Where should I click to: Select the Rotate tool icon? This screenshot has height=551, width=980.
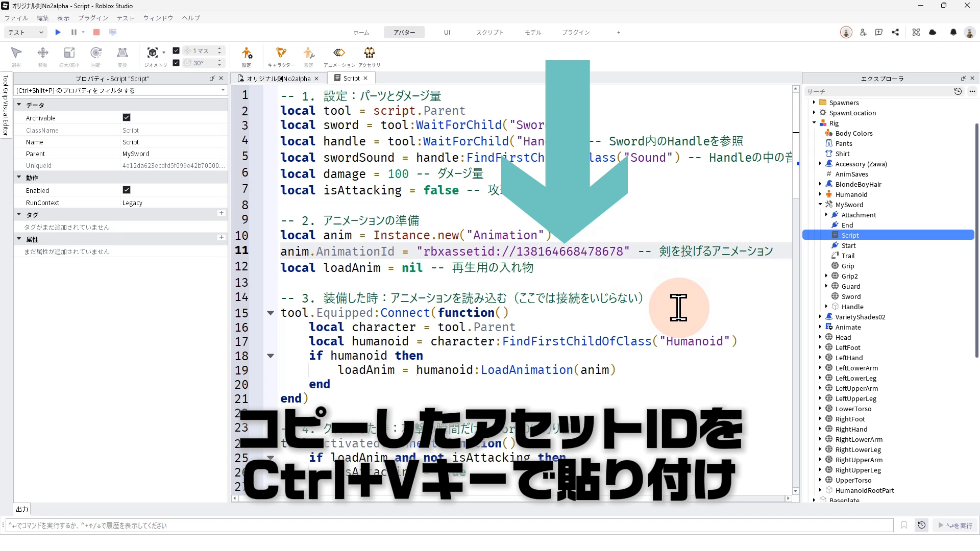pos(96,53)
